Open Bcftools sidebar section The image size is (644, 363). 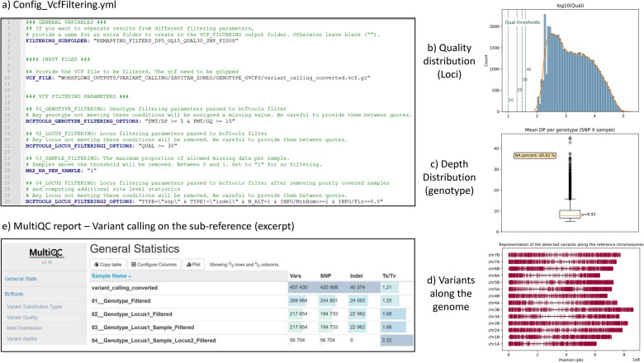(x=14, y=294)
